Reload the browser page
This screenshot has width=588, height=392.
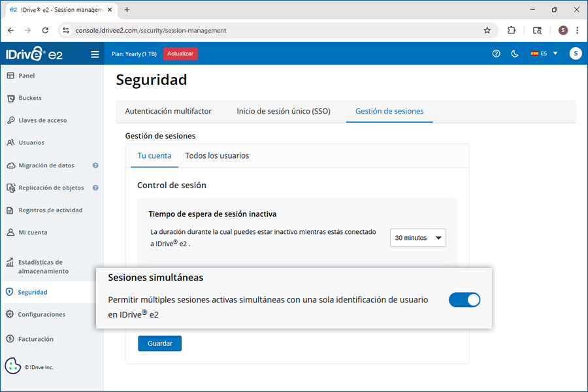[45, 31]
